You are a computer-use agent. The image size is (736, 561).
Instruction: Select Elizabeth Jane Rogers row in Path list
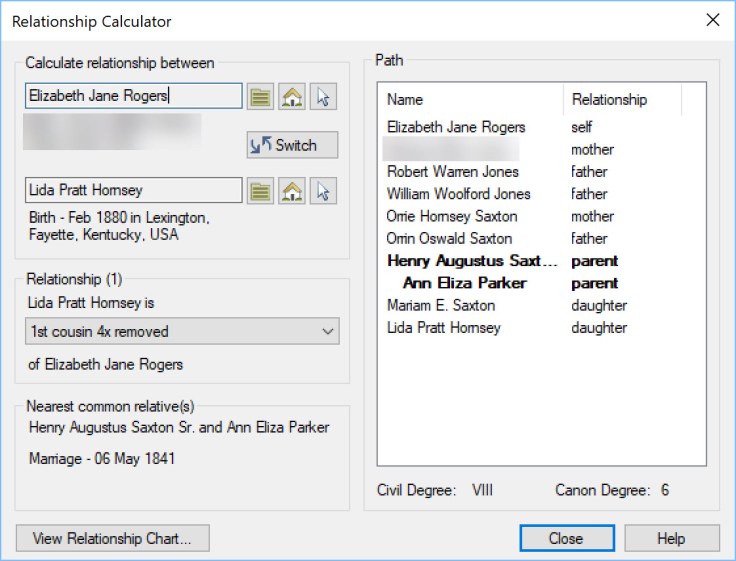(x=542, y=127)
